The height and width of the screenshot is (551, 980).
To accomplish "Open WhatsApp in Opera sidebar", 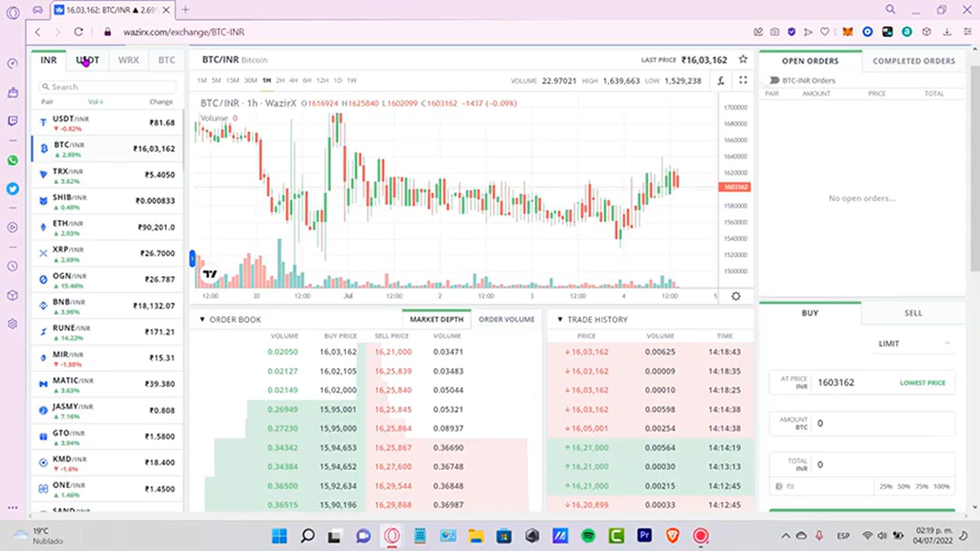I will [13, 160].
